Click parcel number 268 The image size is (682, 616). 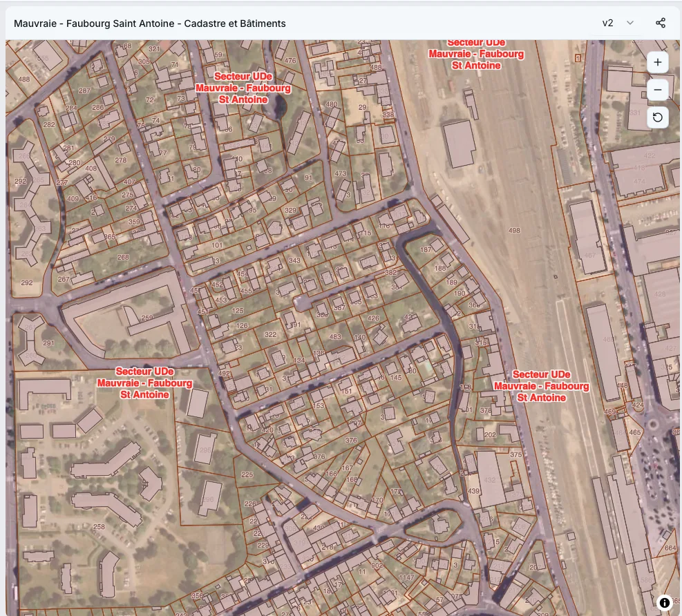coord(123,257)
